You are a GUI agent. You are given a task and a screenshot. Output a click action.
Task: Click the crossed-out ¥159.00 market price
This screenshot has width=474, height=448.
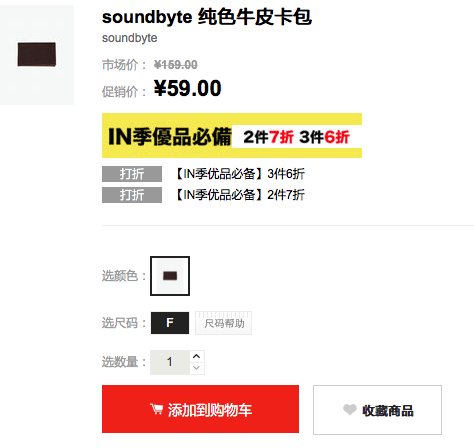click(x=176, y=65)
